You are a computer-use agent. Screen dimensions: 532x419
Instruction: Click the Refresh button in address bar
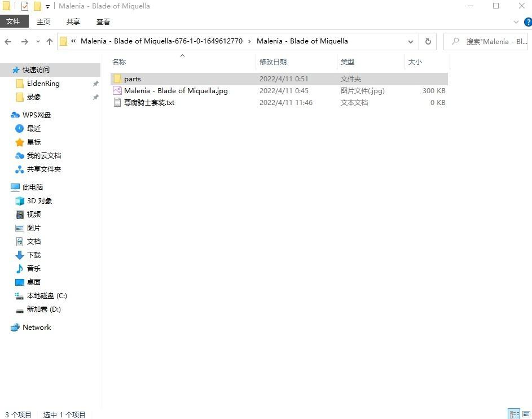coord(428,41)
